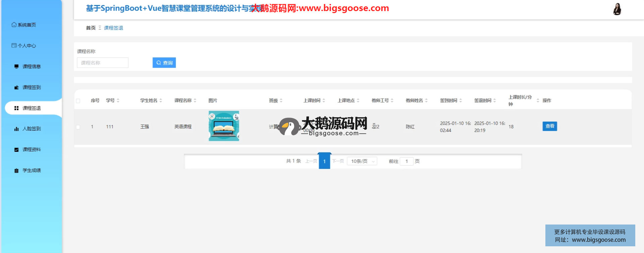Open the 英语课程 course thumbnail image
Viewport: 644px width, 253px height.
click(x=224, y=126)
